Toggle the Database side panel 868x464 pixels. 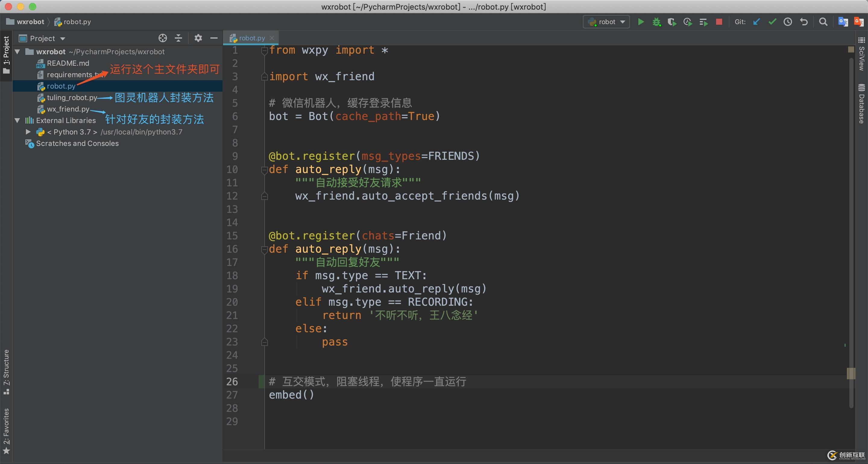[x=861, y=104]
